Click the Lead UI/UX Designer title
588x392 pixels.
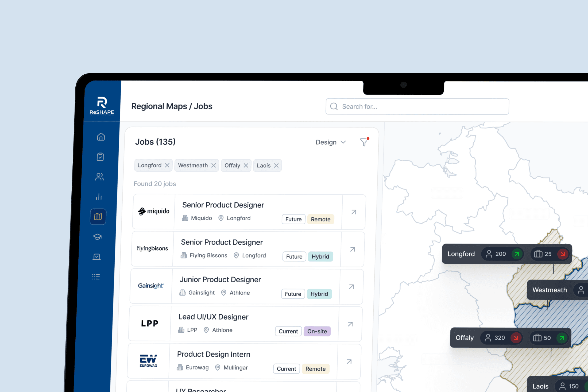click(213, 317)
